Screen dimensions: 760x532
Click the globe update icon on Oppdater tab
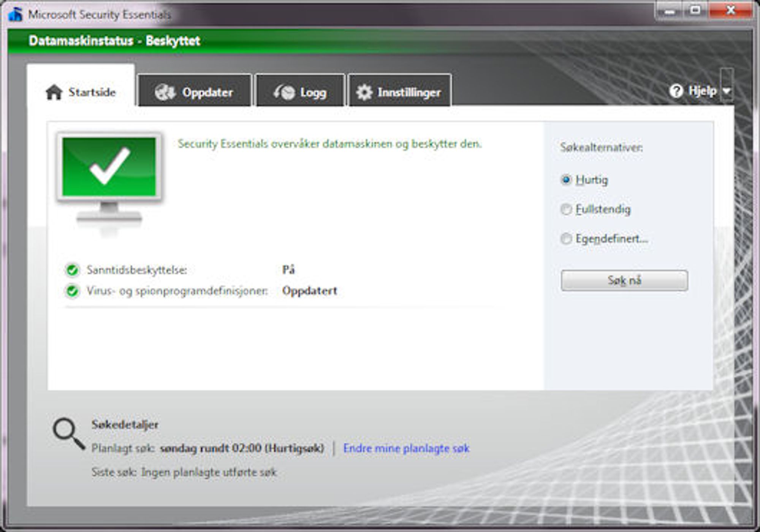click(x=165, y=92)
